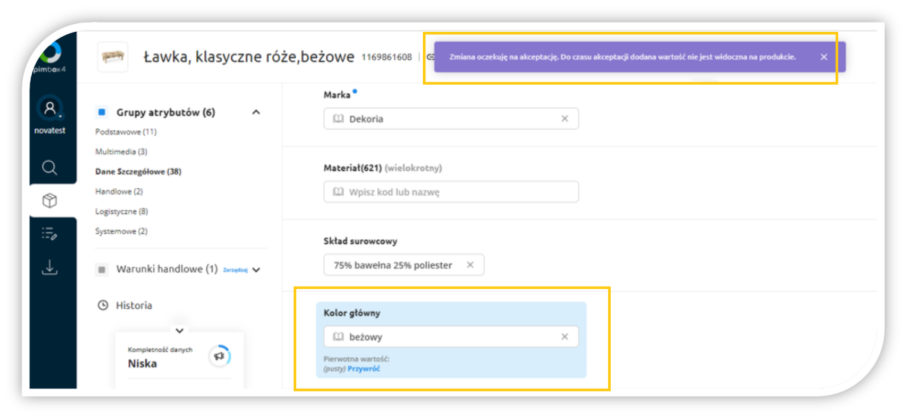Expand the Warunki handlowe section
Screen dimensions: 907x418
(x=257, y=269)
